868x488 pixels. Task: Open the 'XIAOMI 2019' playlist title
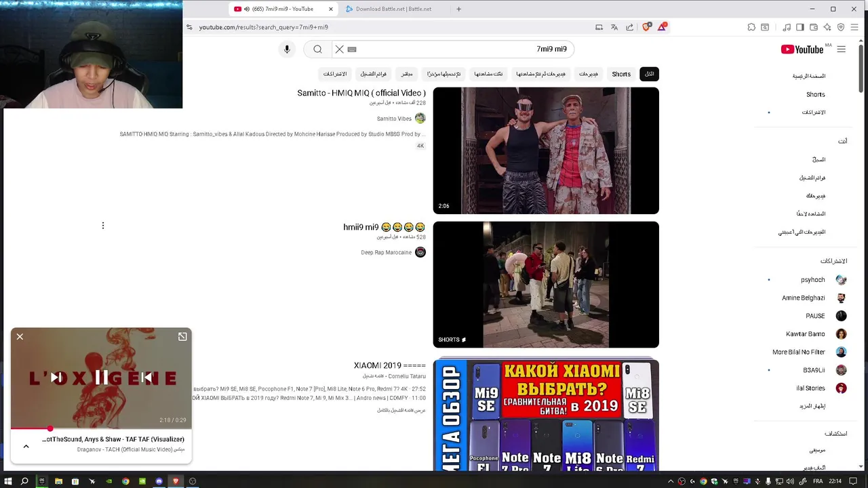[x=390, y=365]
